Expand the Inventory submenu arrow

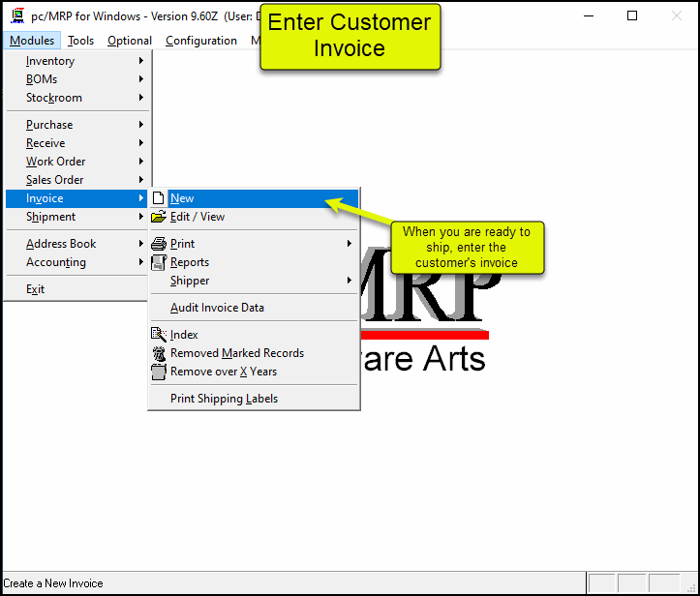[141, 61]
